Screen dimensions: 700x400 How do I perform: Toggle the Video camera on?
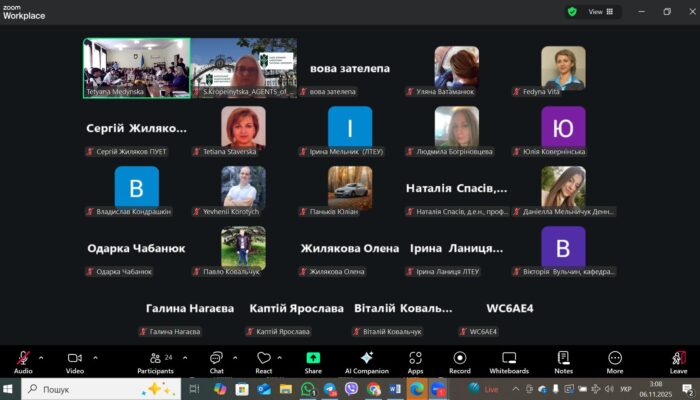click(x=74, y=359)
